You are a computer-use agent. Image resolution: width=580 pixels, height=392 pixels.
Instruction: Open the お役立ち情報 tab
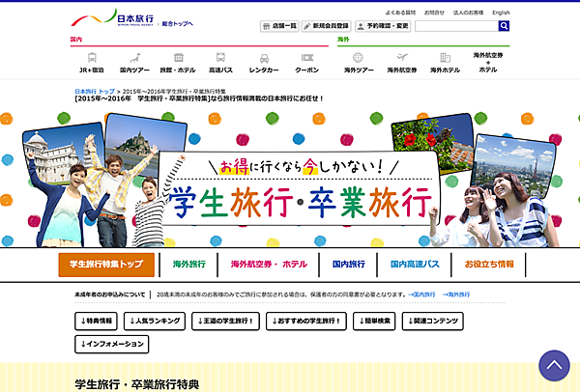489,265
